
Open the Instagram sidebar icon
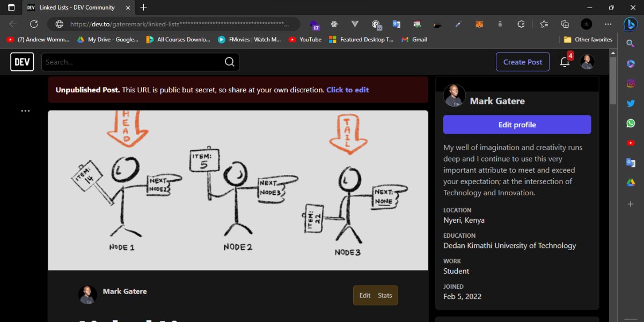[x=631, y=84]
